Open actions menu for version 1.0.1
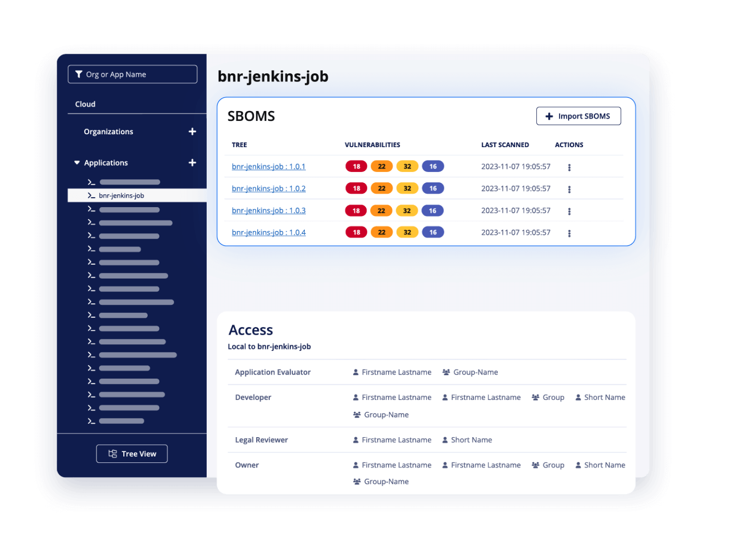 point(569,167)
